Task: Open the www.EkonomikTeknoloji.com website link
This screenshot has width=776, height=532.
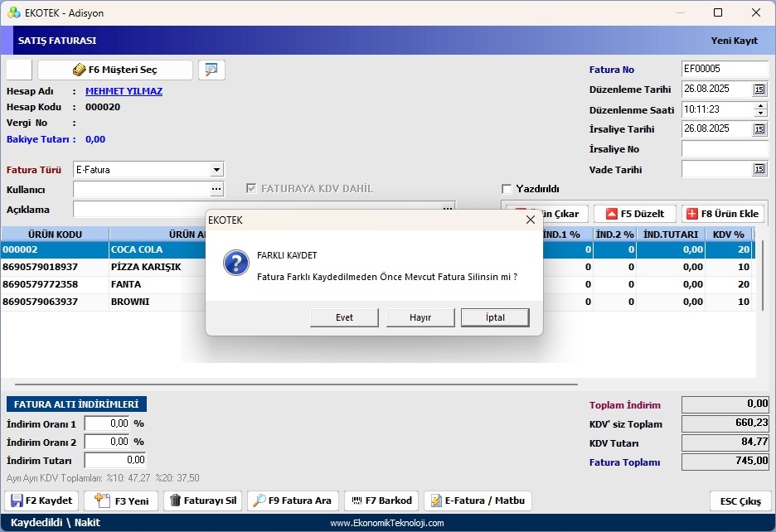Action: point(387,523)
